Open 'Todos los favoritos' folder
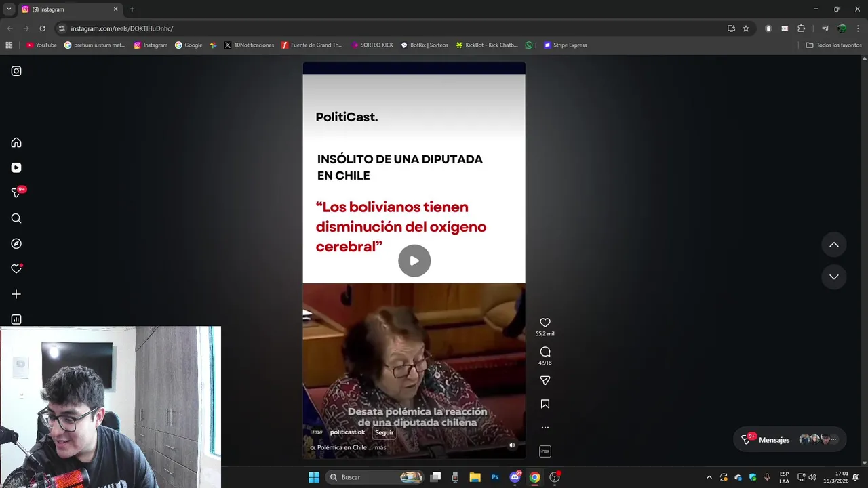 [833, 45]
